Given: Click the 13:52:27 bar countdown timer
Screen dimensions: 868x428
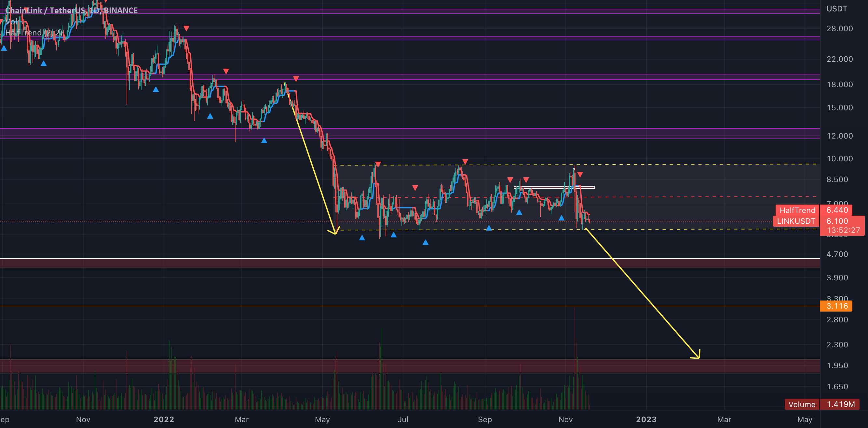Looking at the screenshot, I should coord(843,230).
